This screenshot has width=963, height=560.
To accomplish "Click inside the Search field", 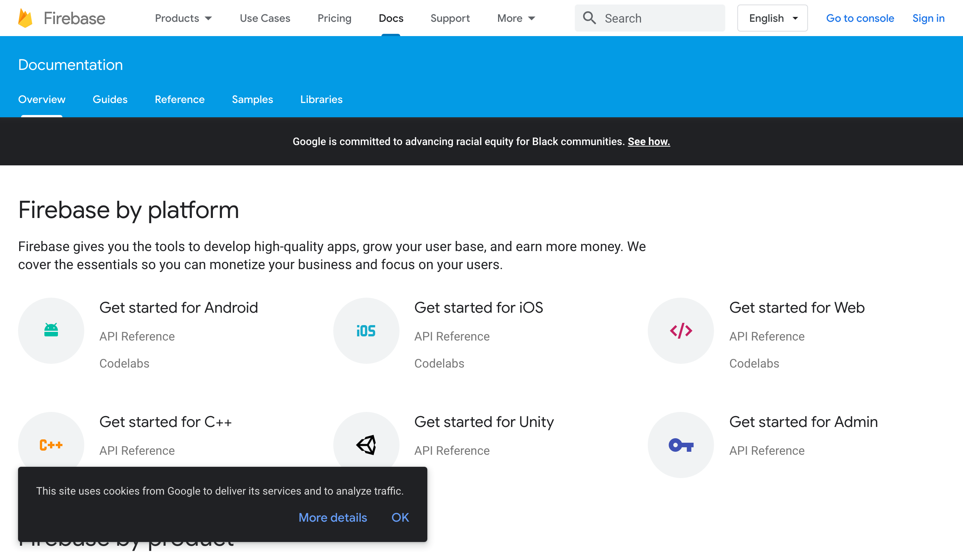I will pos(650,18).
